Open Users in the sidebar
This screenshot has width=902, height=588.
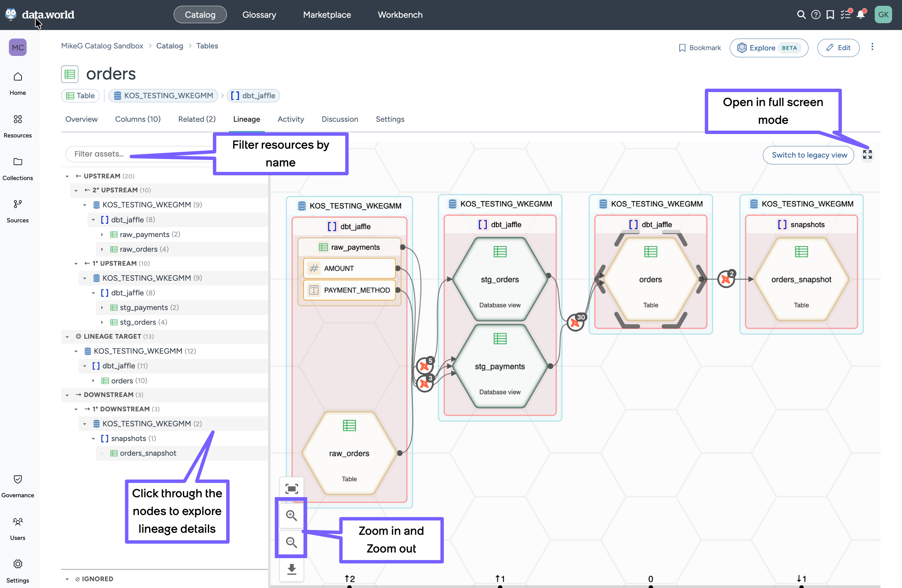[18, 529]
